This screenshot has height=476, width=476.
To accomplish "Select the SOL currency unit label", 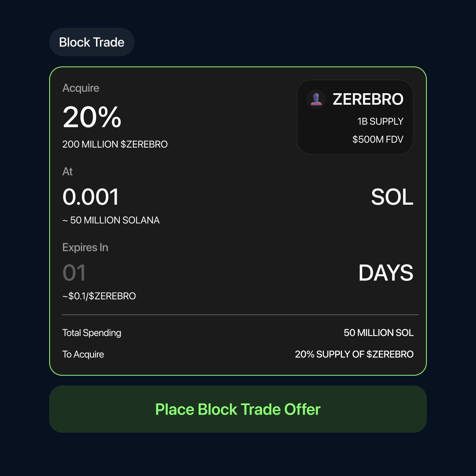I will pos(392,197).
